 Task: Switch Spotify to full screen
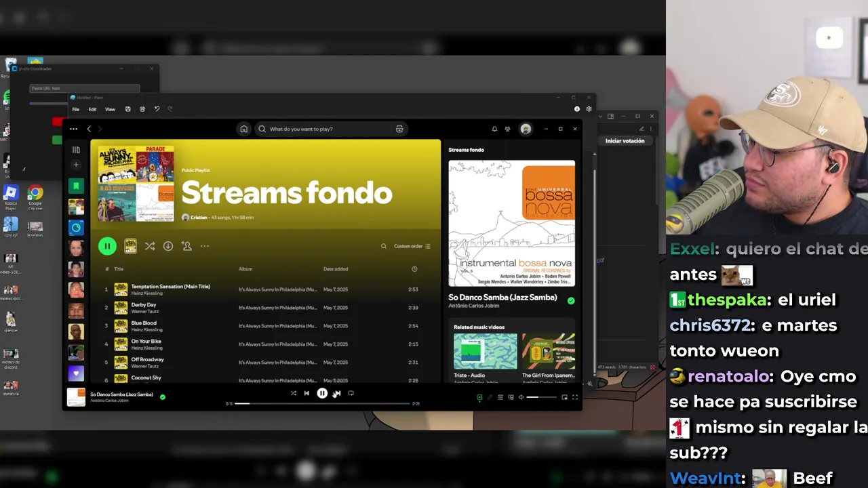pyautogui.click(x=575, y=397)
